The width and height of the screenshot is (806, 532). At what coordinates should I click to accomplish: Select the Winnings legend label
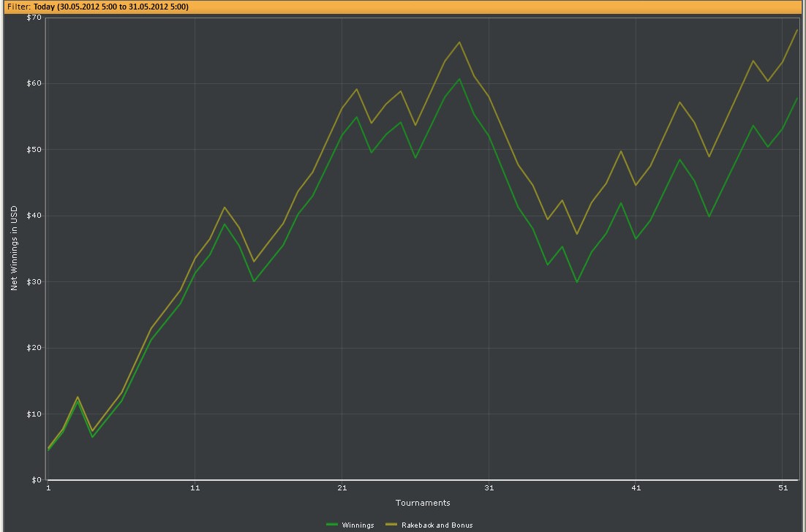pyautogui.click(x=358, y=525)
